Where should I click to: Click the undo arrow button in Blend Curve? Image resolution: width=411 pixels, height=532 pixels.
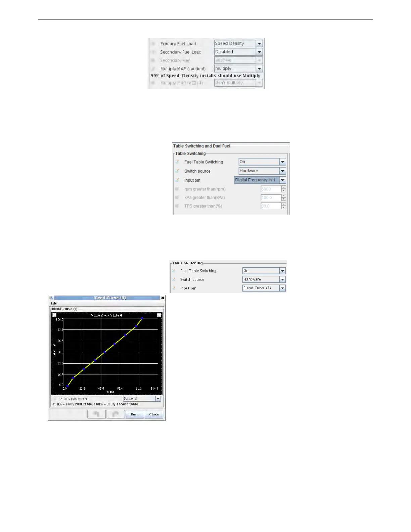tap(97, 414)
